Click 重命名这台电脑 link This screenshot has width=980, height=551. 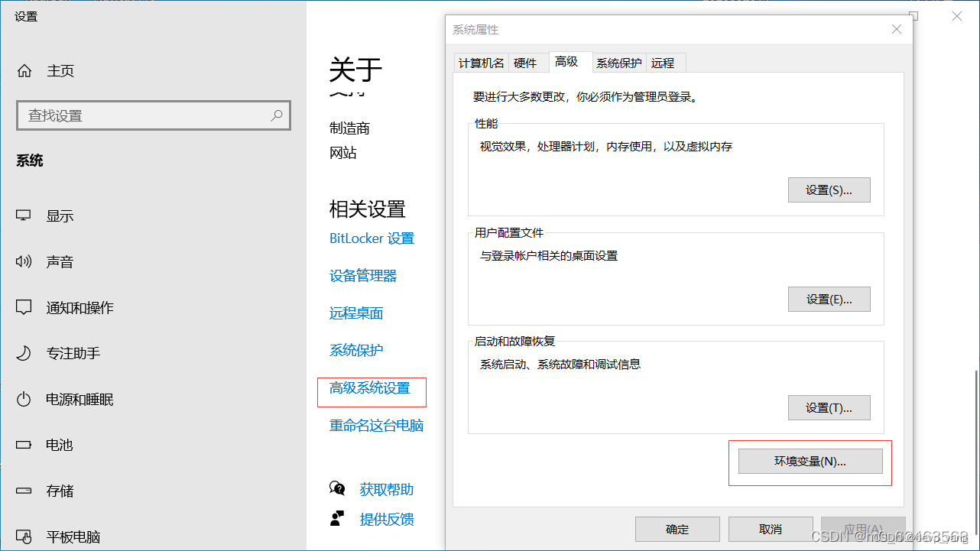pos(376,426)
